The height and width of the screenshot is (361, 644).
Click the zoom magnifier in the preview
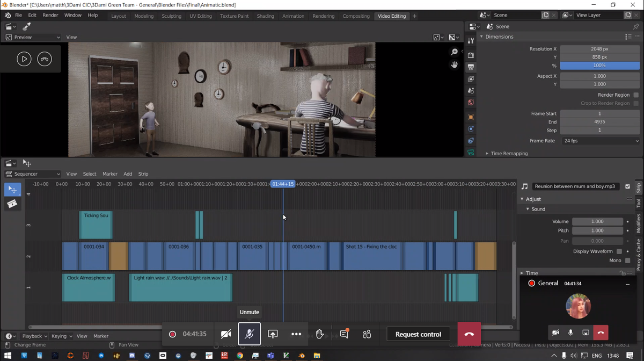(x=455, y=52)
